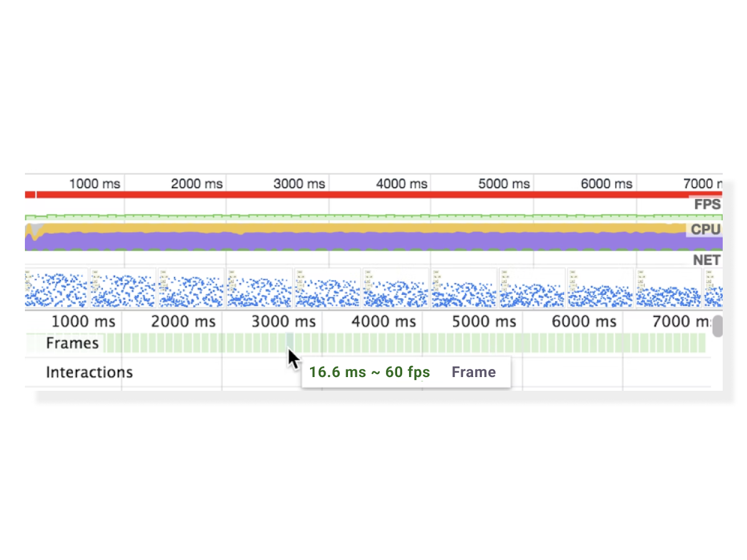Click the 5000 ms ruler label
Screen dimensions: 747x560
coord(504,184)
